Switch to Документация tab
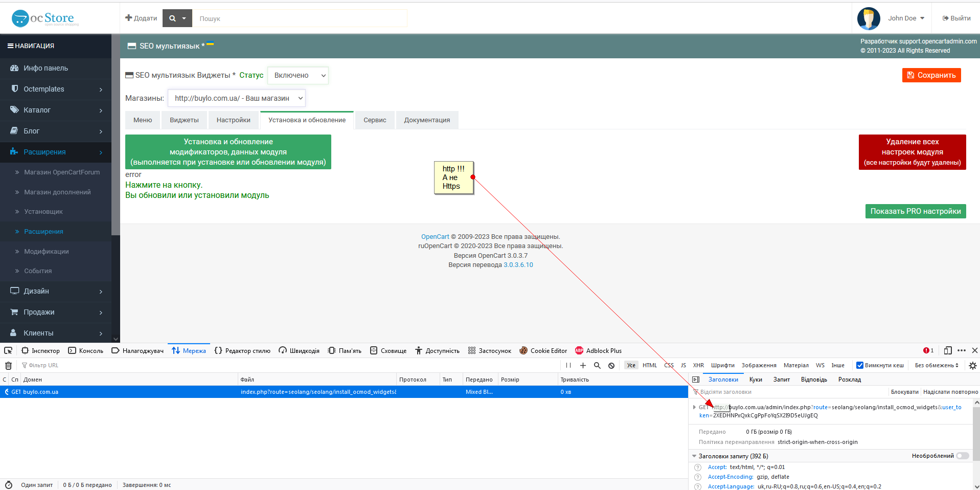 [x=427, y=120]
